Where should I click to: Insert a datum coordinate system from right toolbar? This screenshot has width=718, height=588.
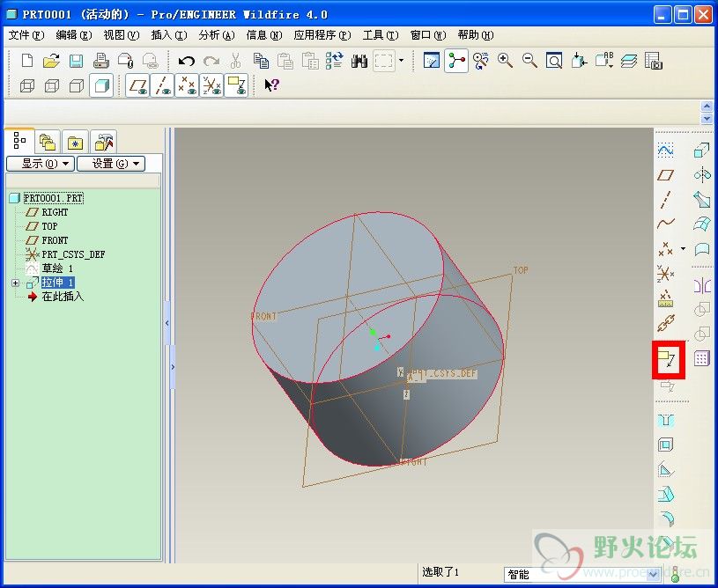665,274
